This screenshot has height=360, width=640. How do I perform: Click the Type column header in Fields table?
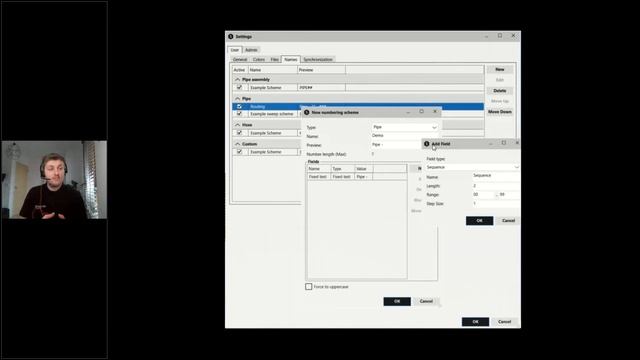[342, 169]
